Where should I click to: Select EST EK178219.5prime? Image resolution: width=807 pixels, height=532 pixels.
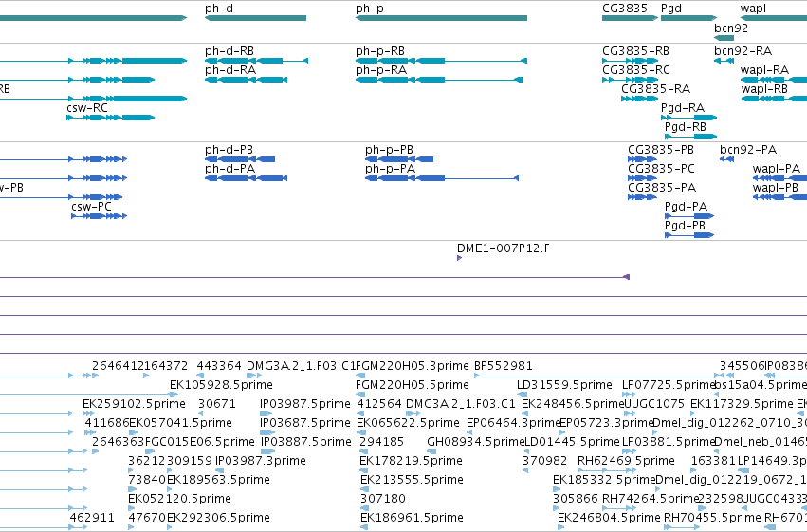tap(411, 461)
